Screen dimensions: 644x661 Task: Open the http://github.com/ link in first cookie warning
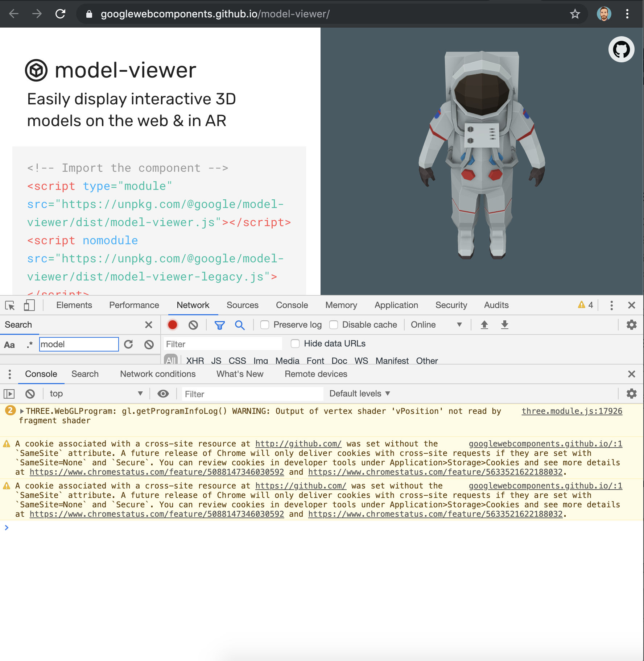tap(298, 444)
